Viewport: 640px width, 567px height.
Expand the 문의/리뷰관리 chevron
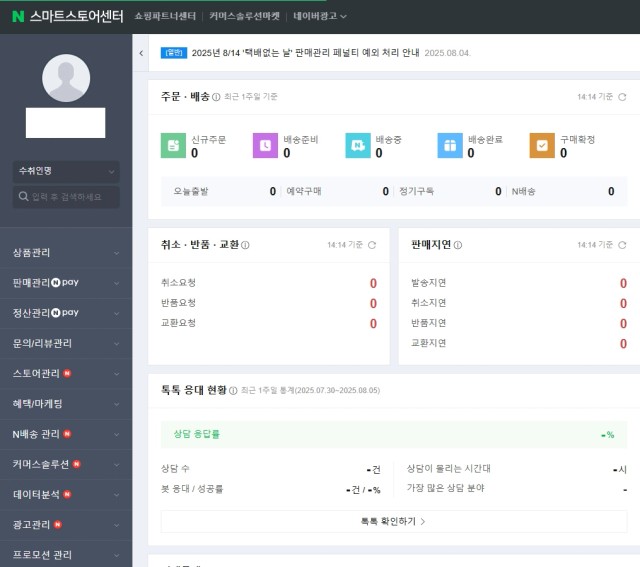coord(116,344)
